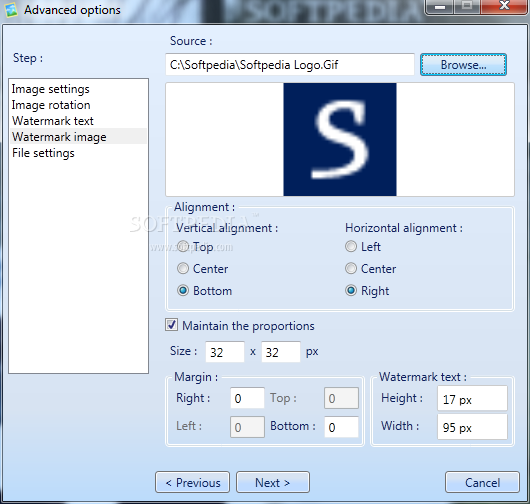Screen dimensions: 530x504
Task: Click the Cancel button
Action: (482, 482)
